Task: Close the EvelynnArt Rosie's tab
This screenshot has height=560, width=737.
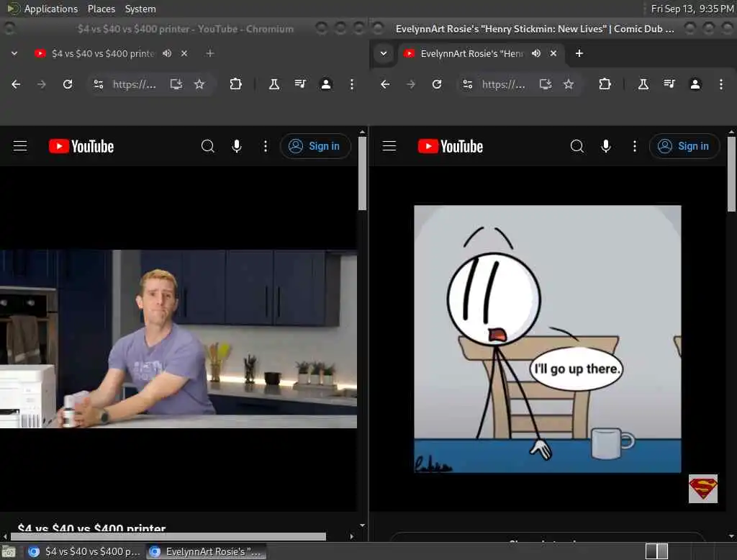Action: tap(553, 53)
